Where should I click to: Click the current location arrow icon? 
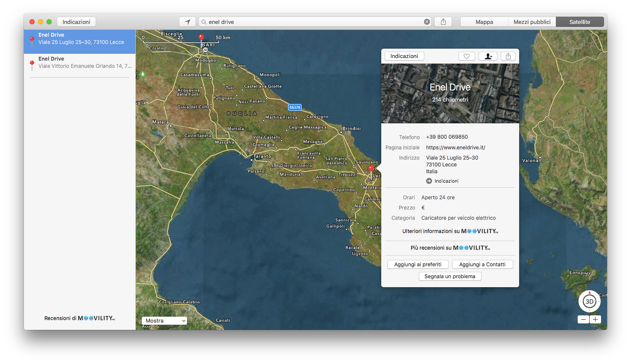[x=187, y=22]
